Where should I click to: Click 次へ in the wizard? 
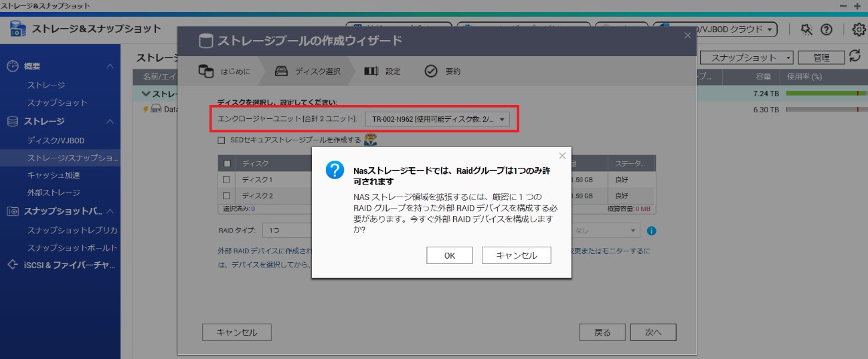[653, 332]
